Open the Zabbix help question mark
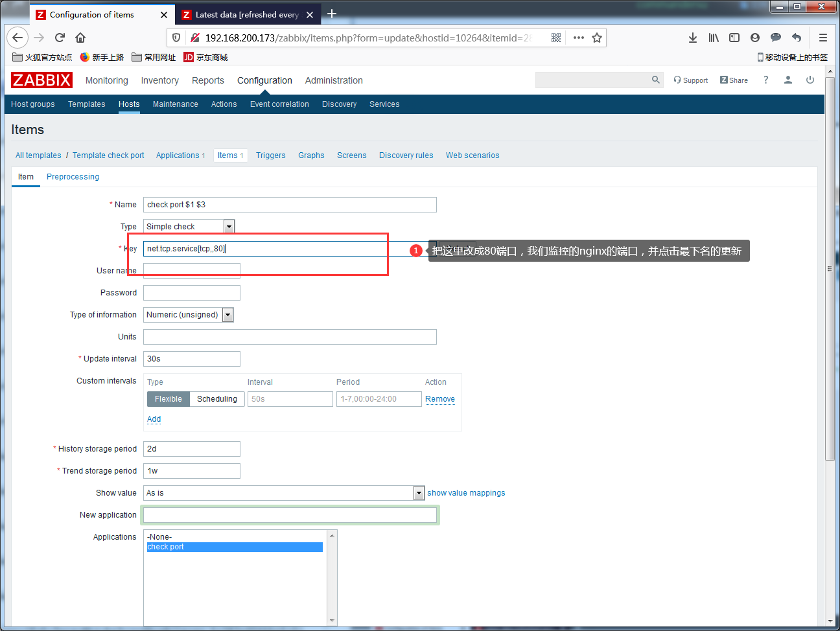840x631 pixels. click(x=766, y=80)
